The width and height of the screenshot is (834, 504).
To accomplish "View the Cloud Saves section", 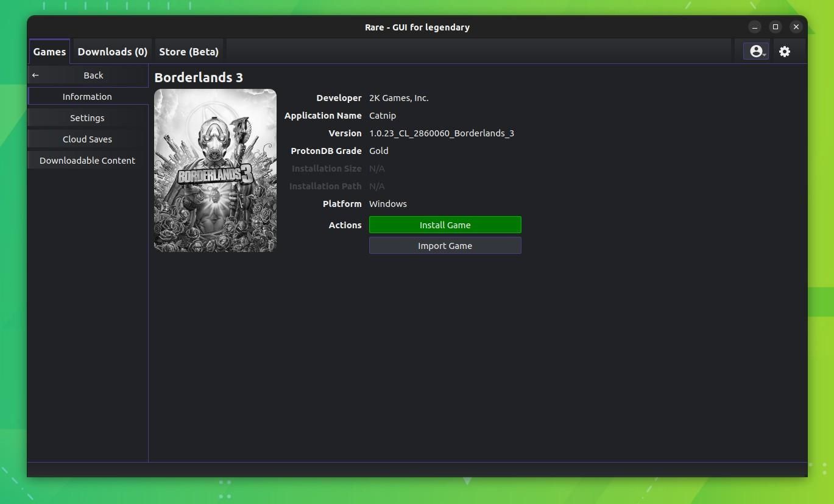I will (87, 139).
